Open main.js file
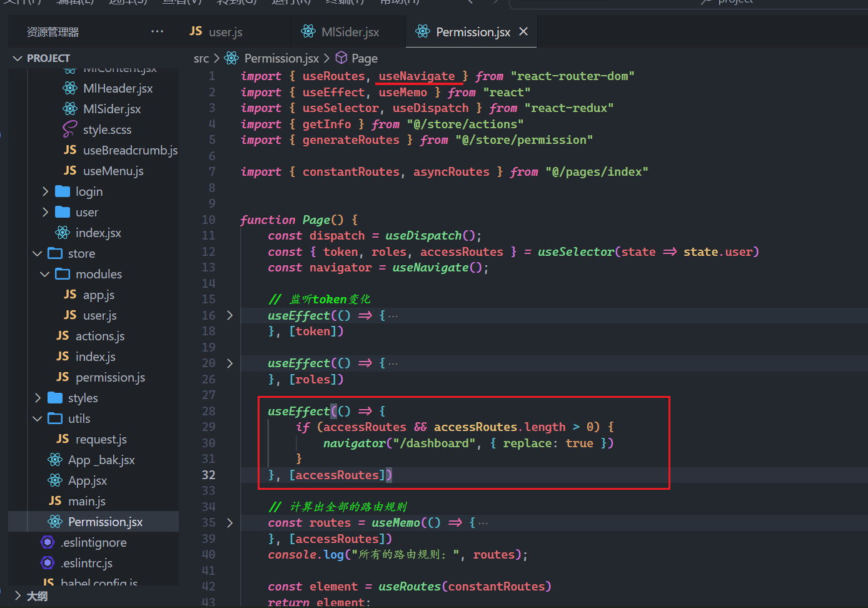Screen dimensions: 868x608 87,501
